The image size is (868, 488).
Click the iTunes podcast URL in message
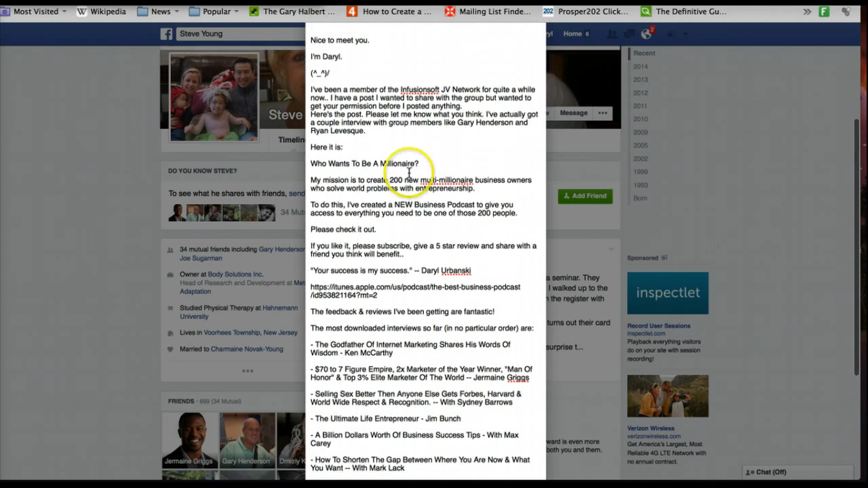pos(415,291)
